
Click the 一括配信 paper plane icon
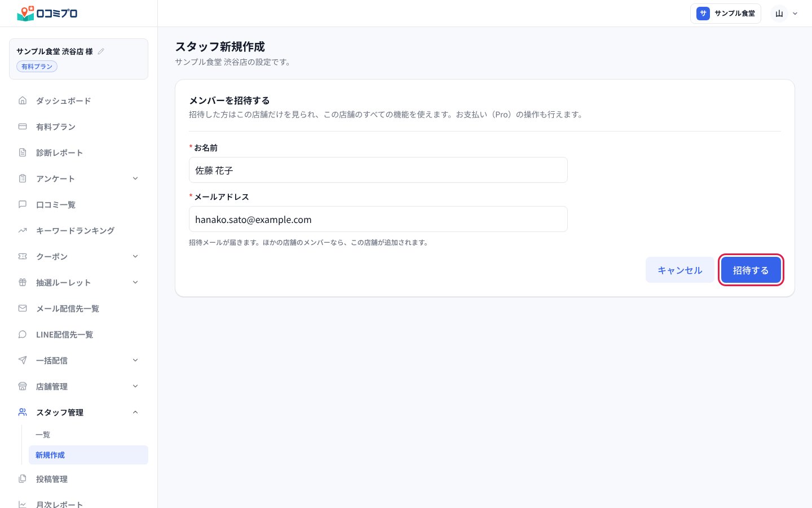[23, 360]
